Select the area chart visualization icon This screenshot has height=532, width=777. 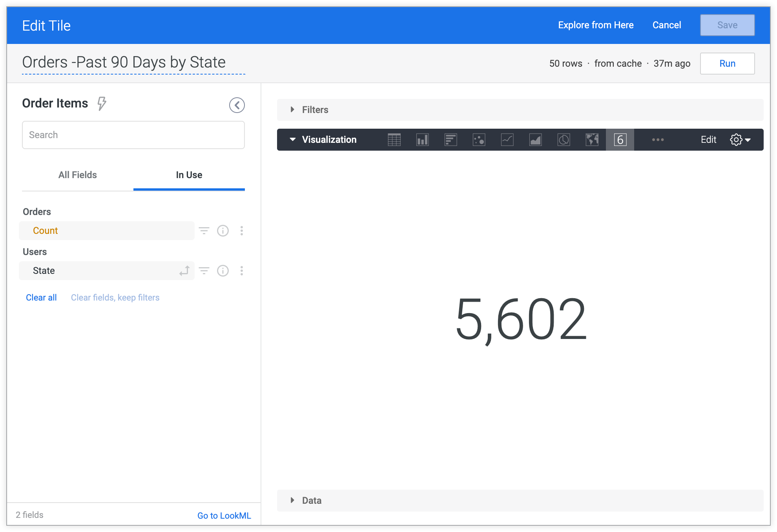coord(534,140)
